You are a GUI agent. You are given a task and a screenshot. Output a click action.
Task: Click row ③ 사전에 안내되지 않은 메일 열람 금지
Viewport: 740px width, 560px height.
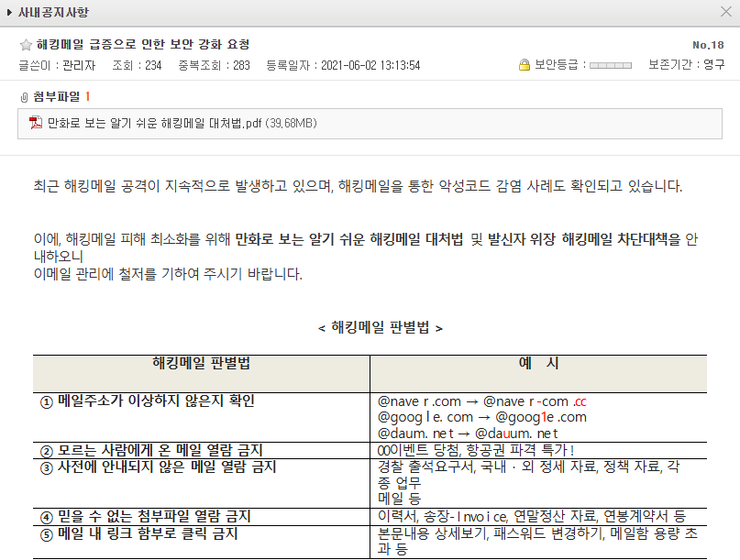pos(158,467)
